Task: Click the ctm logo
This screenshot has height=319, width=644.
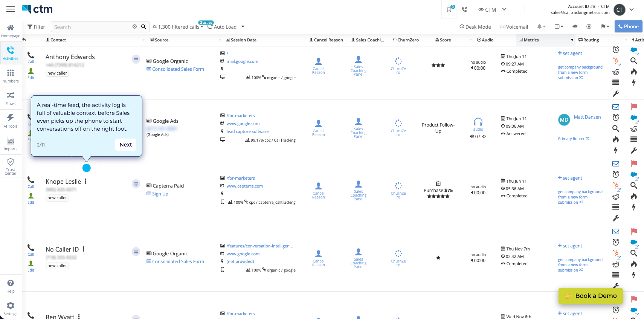Action: pyautogui.click(x=37, y=9)
